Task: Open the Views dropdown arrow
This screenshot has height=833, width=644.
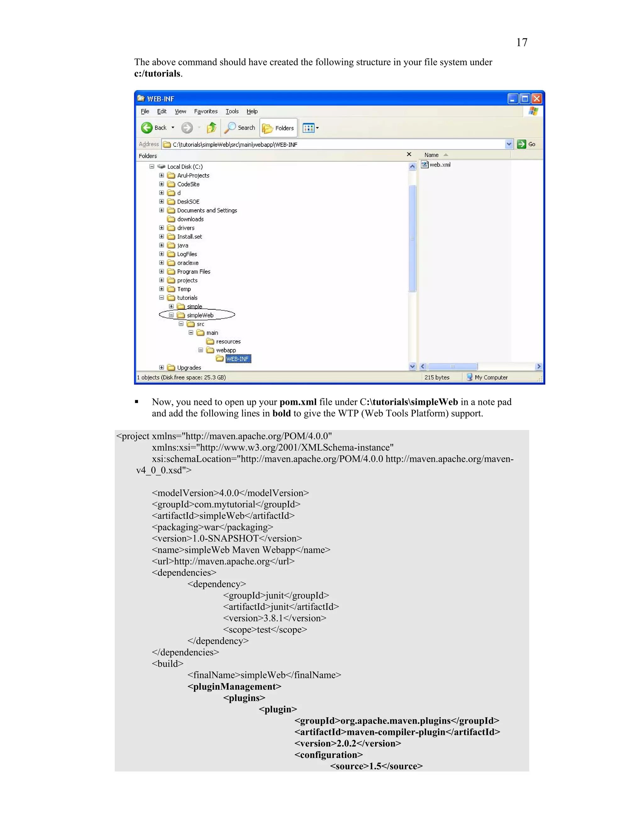Action: pyautogui.click(x=317, y=128)
